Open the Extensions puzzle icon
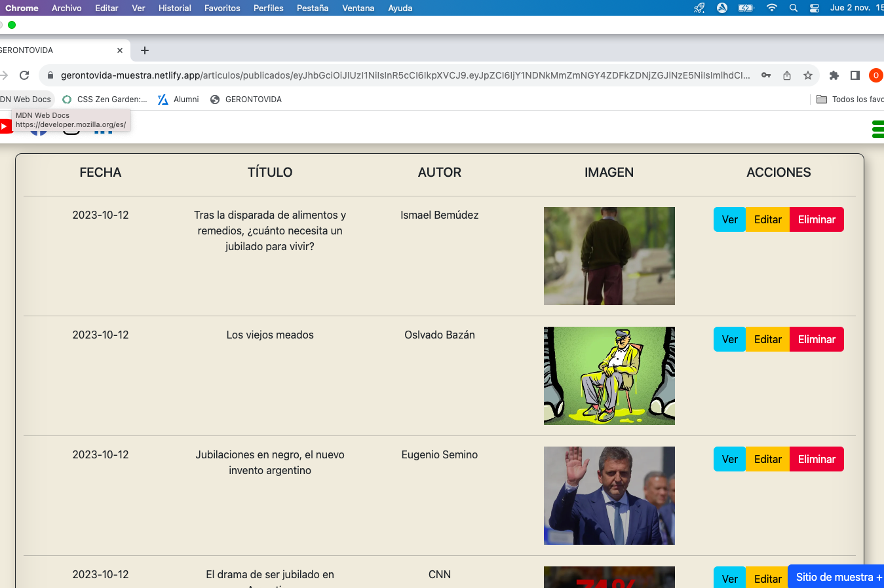The image size is (884, 588). [834, 75]
